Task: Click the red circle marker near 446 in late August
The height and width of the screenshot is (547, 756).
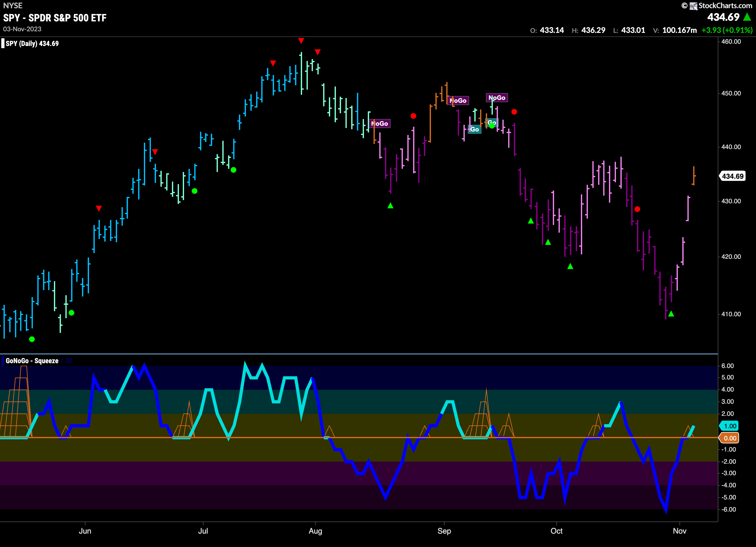Action: point(413,116)
